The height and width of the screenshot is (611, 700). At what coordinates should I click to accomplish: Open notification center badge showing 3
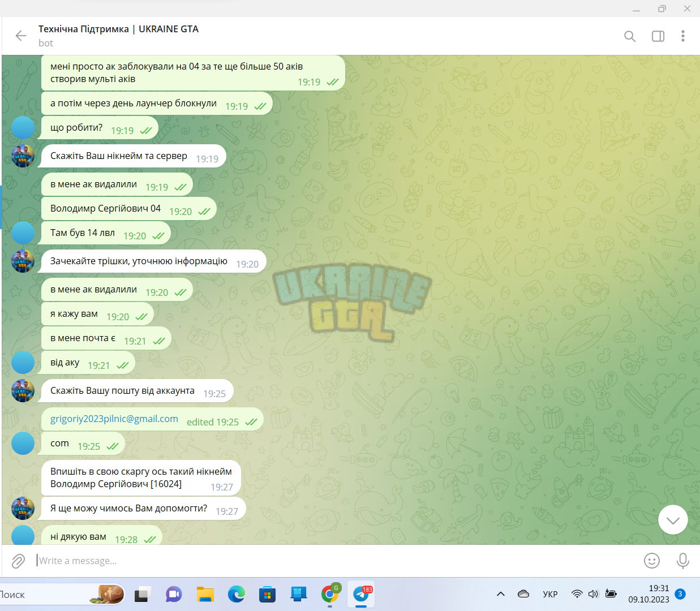[x=680, y=594]
